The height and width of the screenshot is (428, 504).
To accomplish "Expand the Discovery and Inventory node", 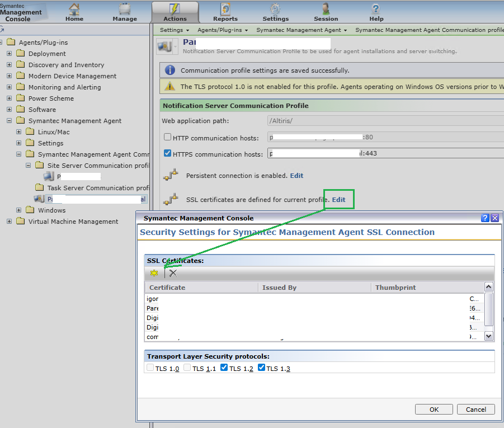I will [10, 65].
